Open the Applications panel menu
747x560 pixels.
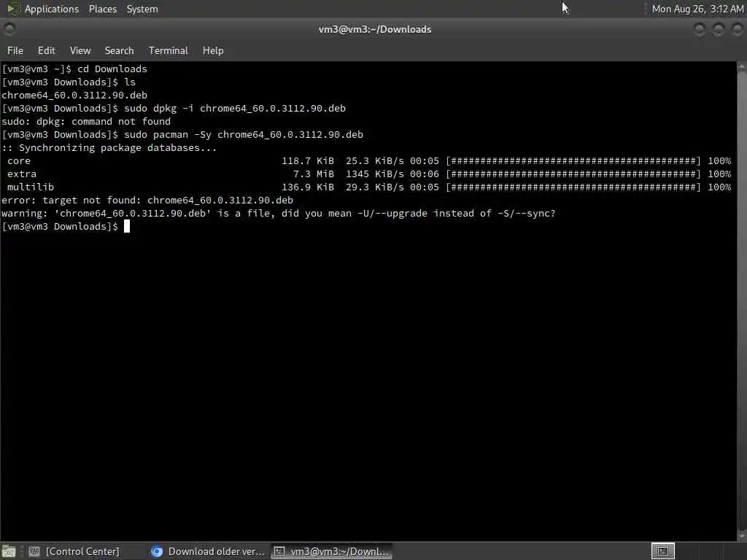(x=52, y=9)
